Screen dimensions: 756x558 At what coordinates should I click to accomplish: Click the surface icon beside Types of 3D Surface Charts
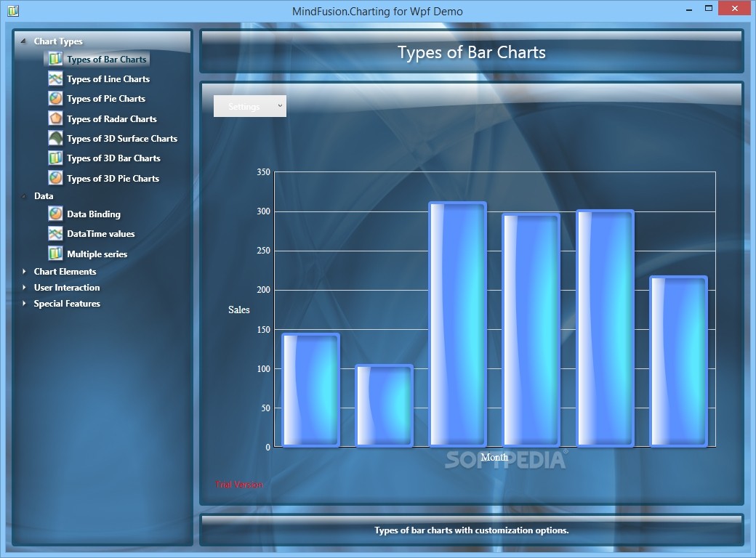55,138
